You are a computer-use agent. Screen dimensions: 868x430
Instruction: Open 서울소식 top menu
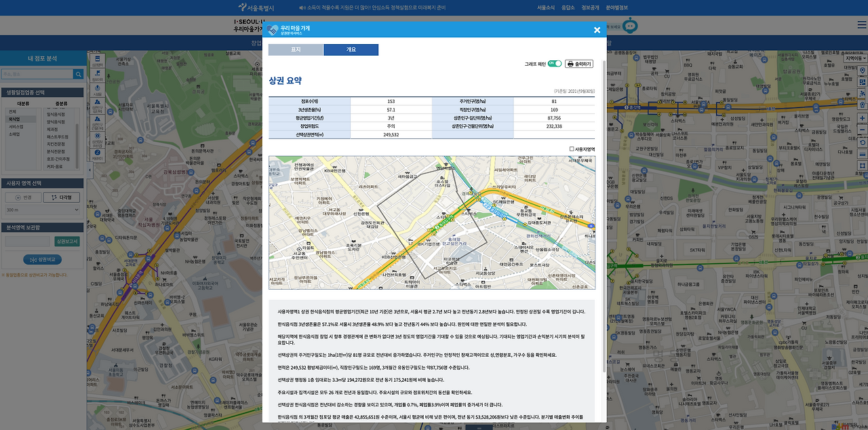(546, 7)
